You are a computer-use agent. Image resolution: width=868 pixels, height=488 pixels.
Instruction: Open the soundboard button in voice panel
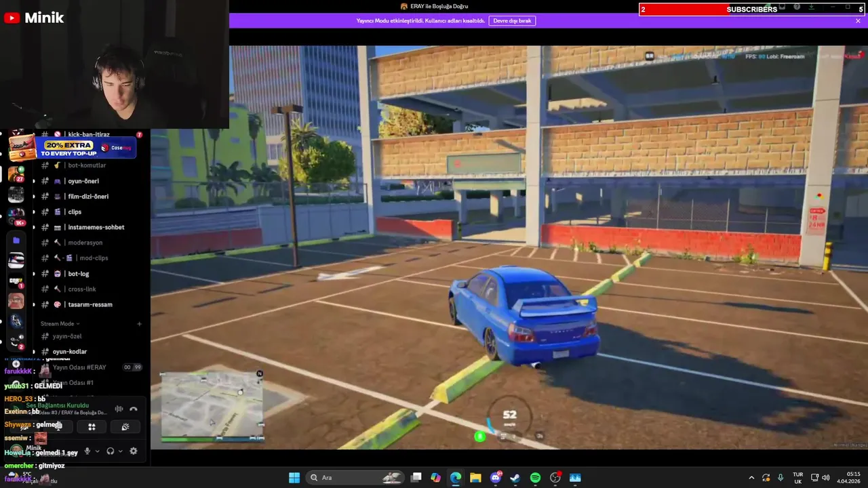(x=125, y=427)
